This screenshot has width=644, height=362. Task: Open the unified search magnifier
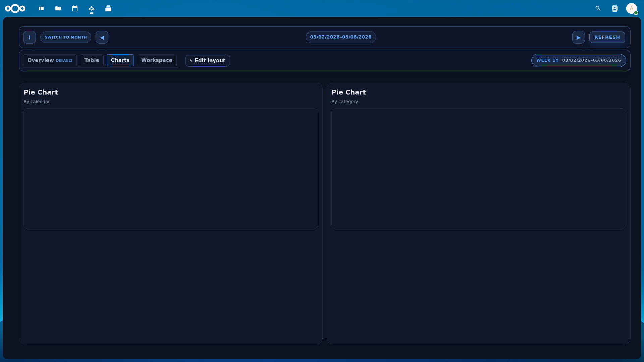coord(598,8)
